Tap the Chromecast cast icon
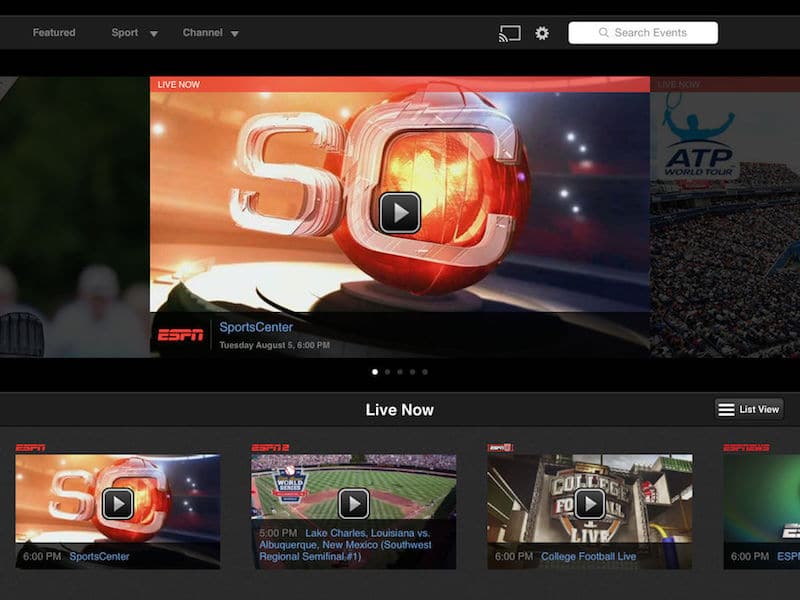800x600 pixels. [510, 33]
